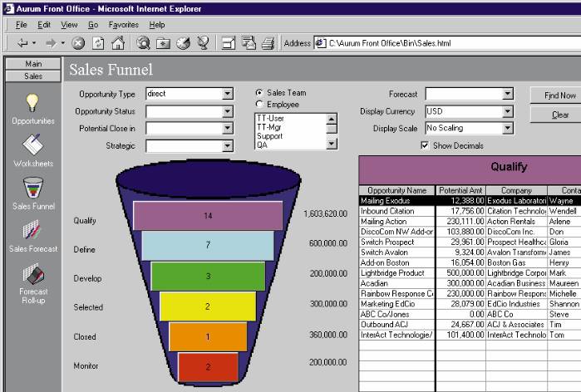This screenshot has width=581, height=392.
Task: Click the Channels satellite dish icon
Action: pyautogui.click(x=203, y=43)
